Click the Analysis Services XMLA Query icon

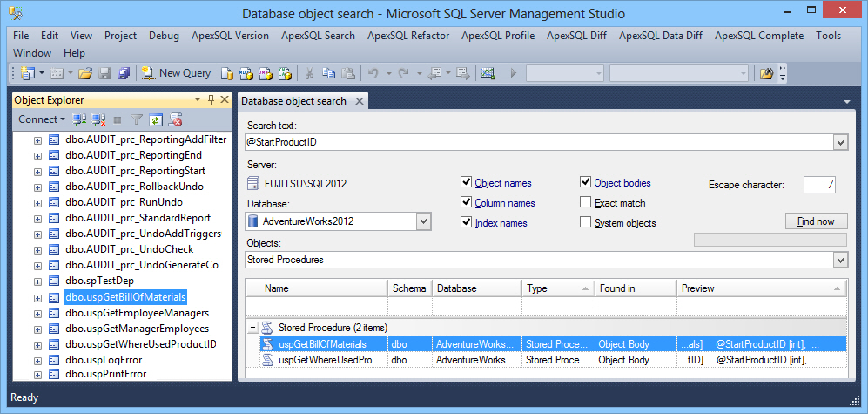(285, 73)
